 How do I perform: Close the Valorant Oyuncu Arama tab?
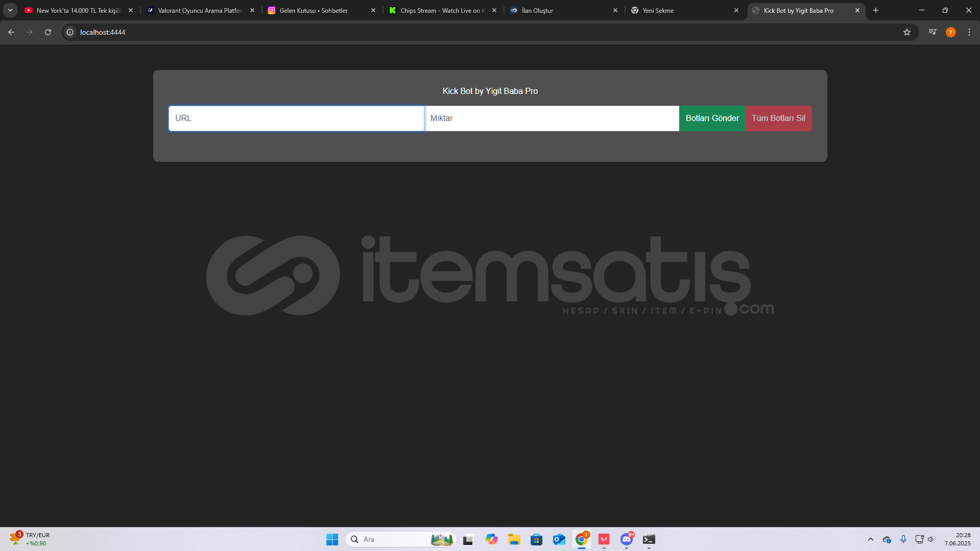pos(252,10)
